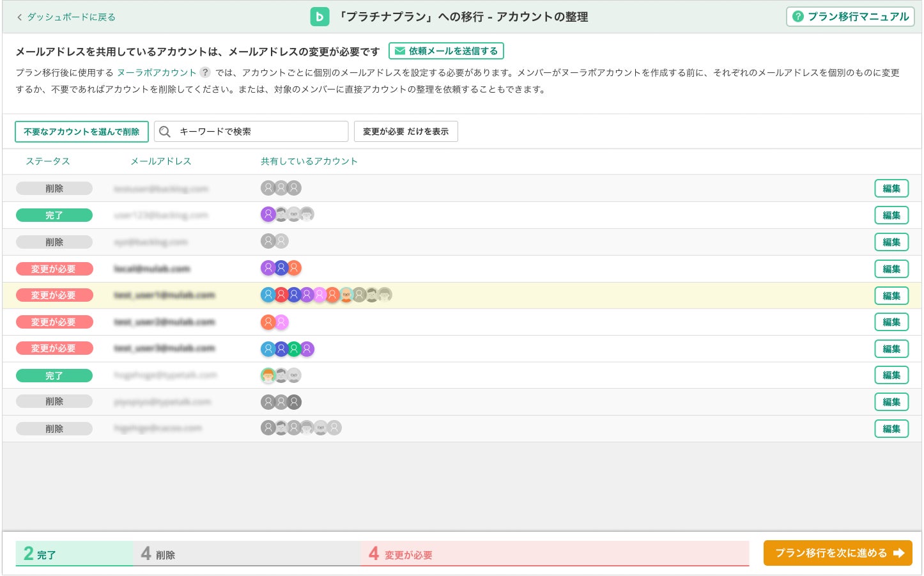Click the 変更が必要 badge in the test_user2 row
The width and height of the screenshot is (924, 576).
[x=54, y=322]
